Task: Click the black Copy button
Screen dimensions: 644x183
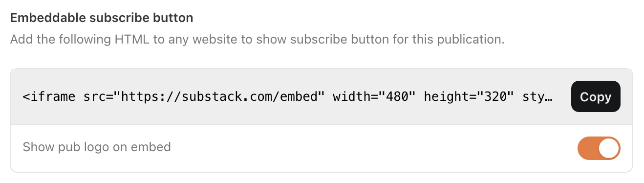Action: click(596, 96)
